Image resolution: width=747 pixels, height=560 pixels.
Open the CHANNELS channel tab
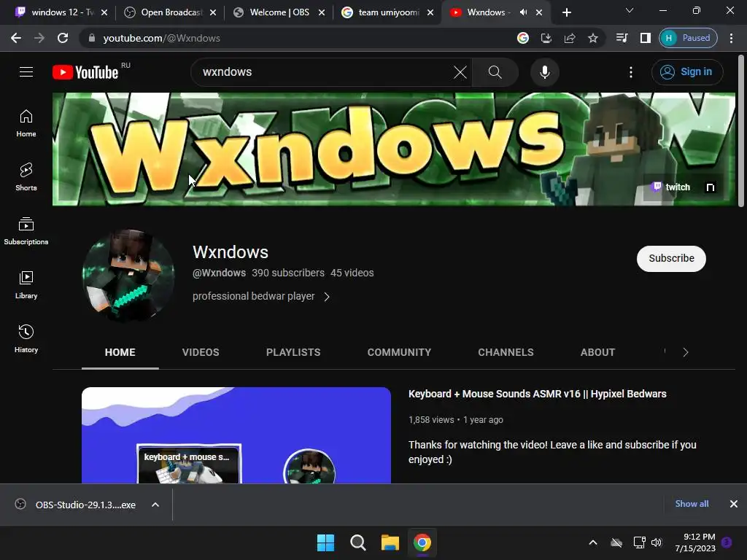[x=506, y=352]
